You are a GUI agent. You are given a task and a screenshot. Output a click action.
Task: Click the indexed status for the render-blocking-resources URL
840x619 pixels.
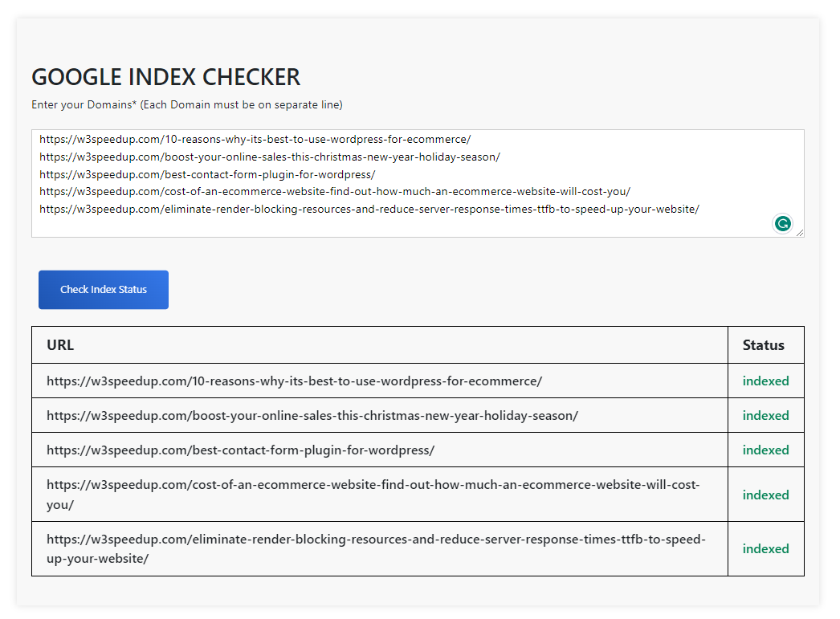[765, 548]
